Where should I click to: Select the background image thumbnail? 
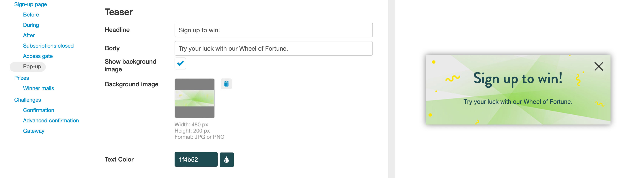pos(195,98)
